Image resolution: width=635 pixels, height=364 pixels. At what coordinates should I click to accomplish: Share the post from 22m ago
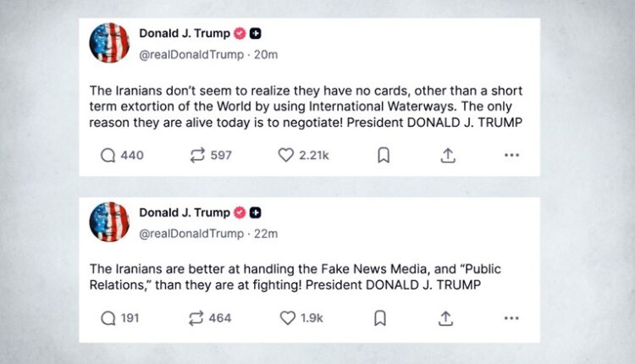tap(446, 318)
